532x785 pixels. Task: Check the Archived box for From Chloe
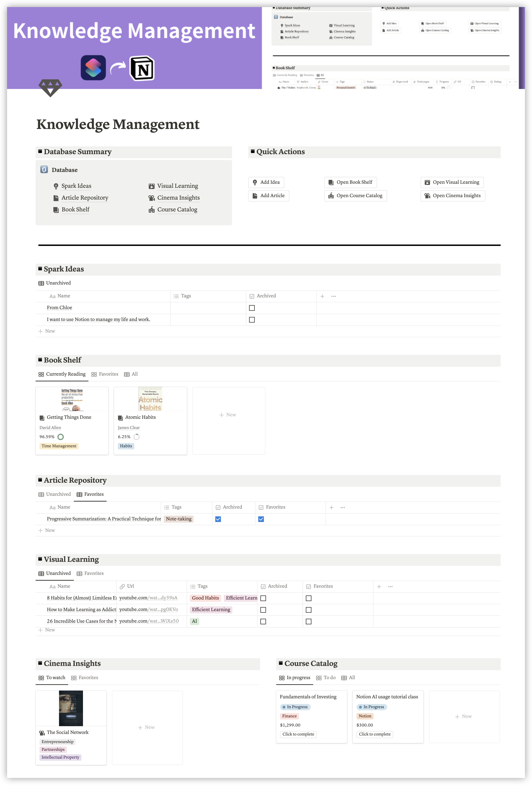[x=252, y=308]
